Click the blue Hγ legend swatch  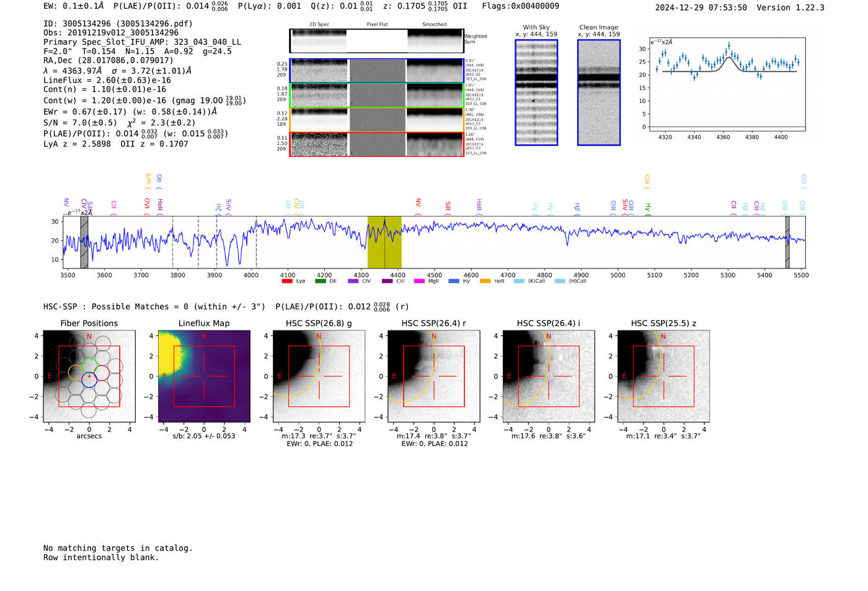click(454, 281)
